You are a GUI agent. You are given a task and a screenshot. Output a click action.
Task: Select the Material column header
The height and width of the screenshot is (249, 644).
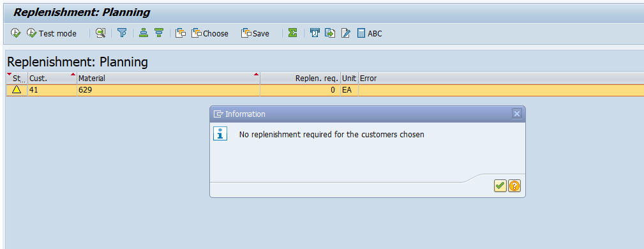[x=168, y=78]
